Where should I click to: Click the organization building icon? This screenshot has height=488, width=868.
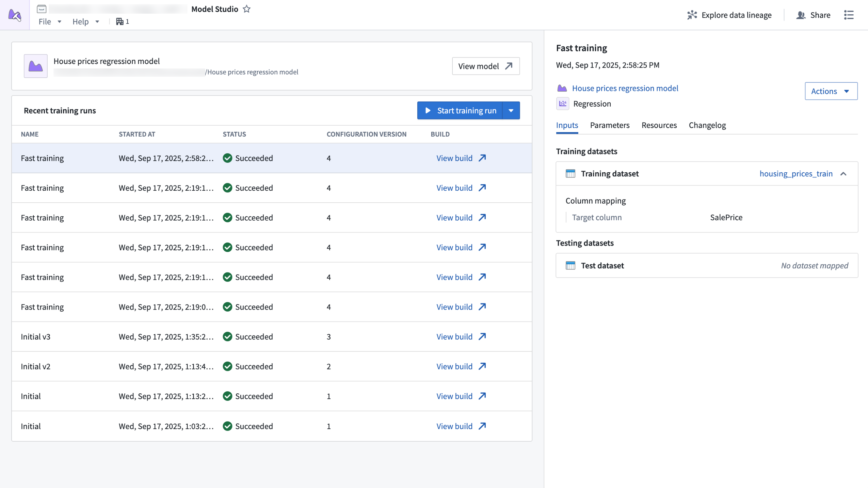click(x=119, y=21)
